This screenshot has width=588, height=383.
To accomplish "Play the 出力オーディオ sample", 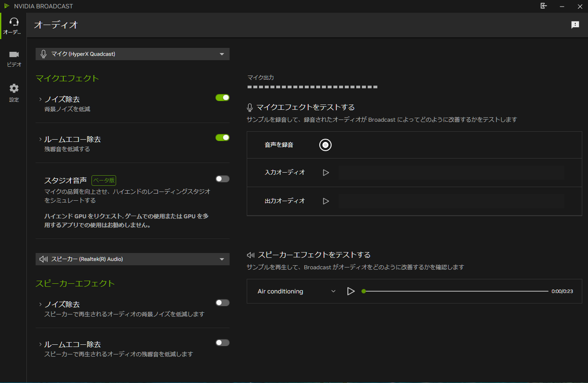I will (x=326, y=201).
